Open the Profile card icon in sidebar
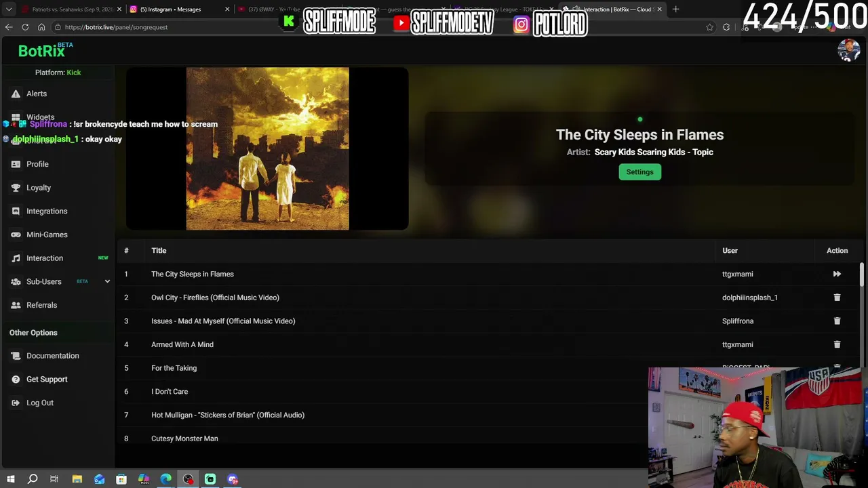 tap(16, 164)
